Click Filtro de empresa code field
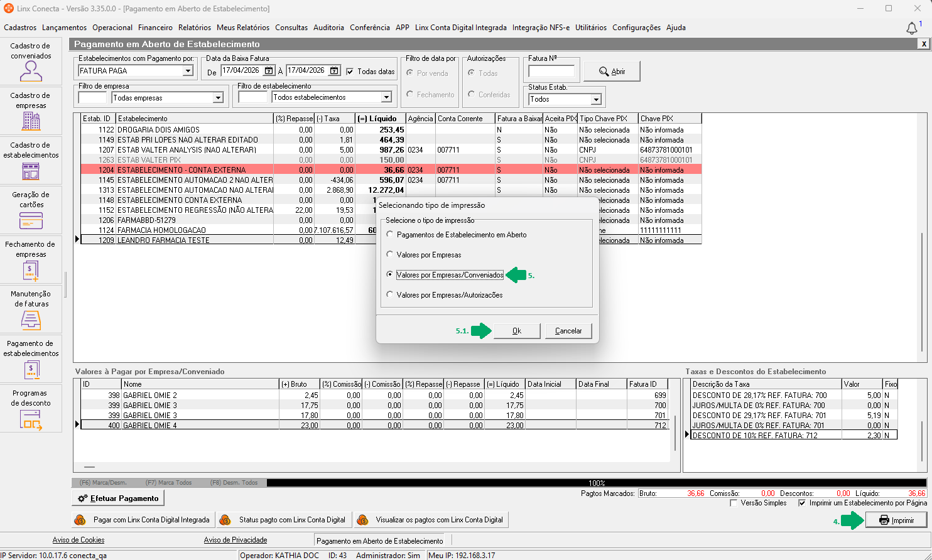Screen dimensions: 932x560 click(x=92, y=98)
